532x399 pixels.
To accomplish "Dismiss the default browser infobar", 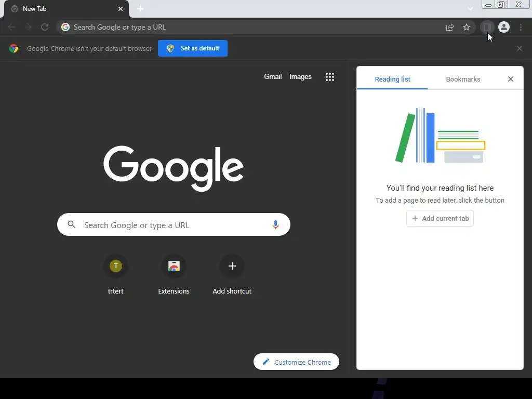I will (520, 48).
